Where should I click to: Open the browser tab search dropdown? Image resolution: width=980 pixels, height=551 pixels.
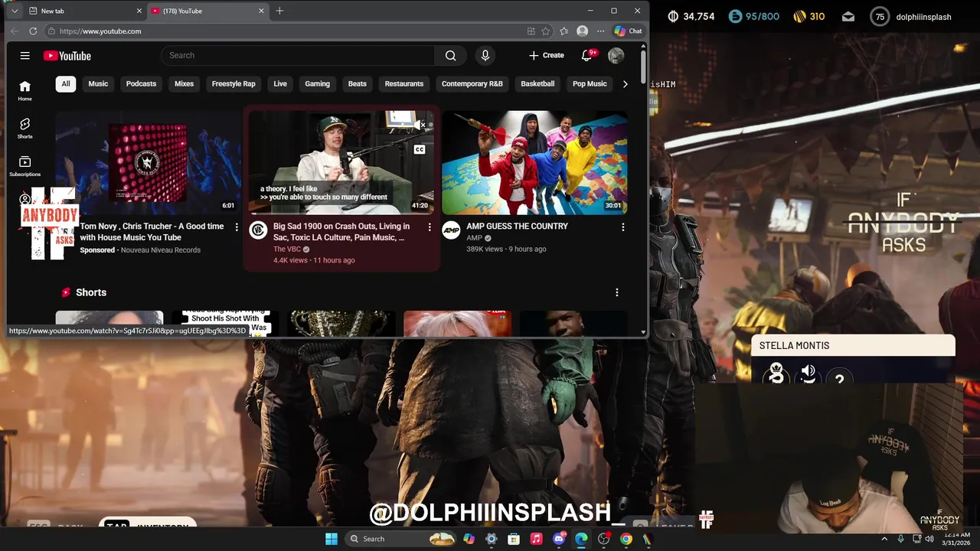14,11
